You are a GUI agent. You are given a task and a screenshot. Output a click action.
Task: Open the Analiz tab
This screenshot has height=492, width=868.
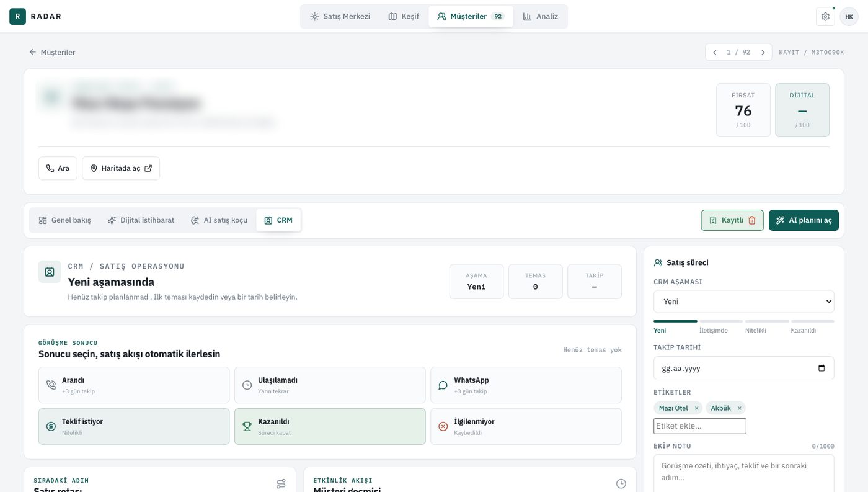[540, 17]
